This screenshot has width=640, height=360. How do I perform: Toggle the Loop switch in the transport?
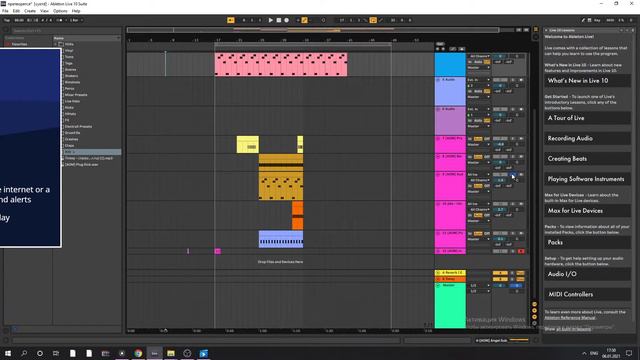point(373,20)
